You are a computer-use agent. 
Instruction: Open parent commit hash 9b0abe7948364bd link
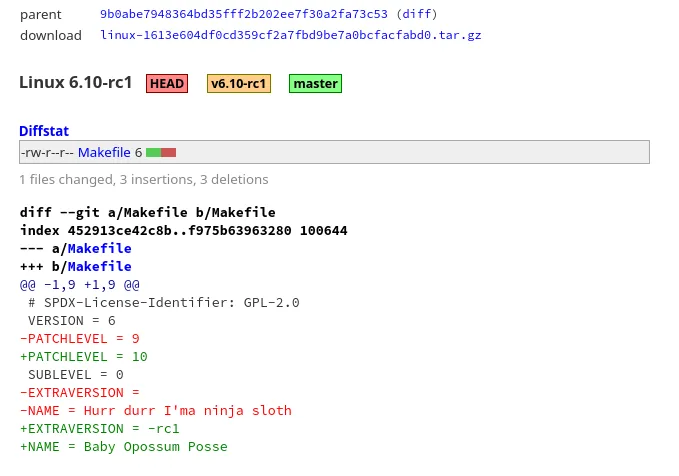tap(244, 14)
